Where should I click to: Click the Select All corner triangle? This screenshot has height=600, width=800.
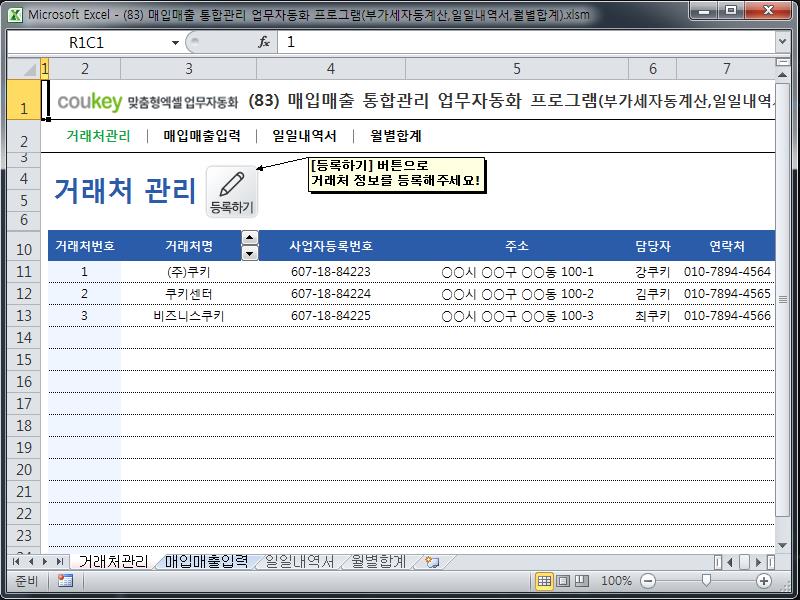click(x=24, y=68)
